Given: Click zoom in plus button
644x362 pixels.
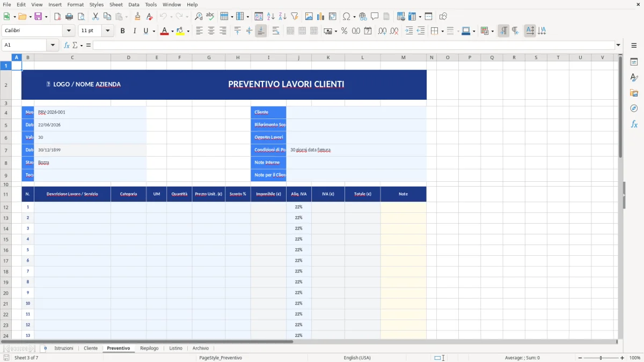Looking at the screenshot, I should (623, 358).
